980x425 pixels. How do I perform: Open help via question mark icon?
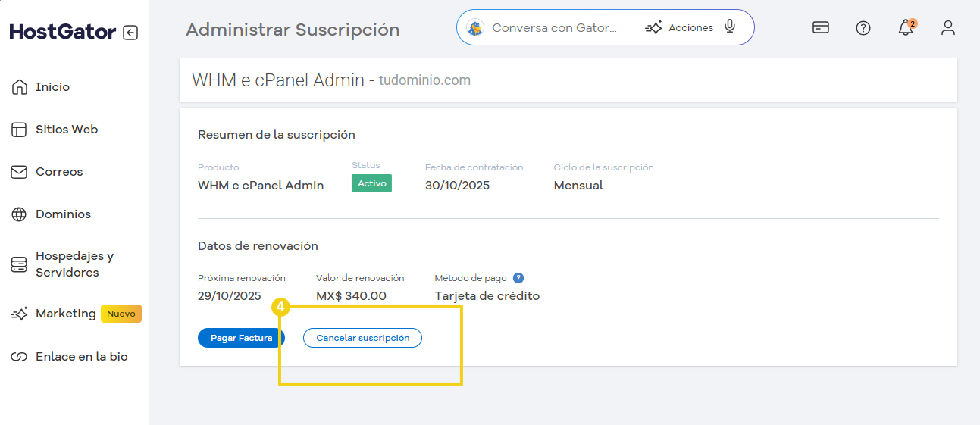(x=863, y=28)
